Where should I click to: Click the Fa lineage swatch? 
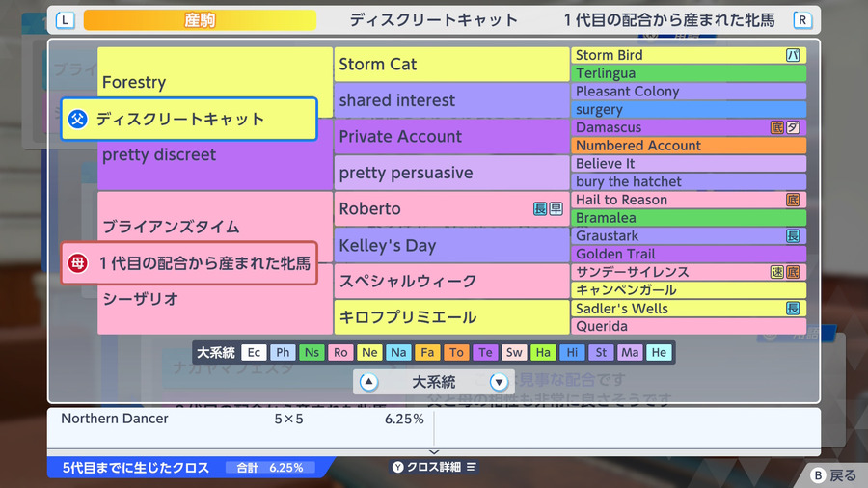point(427,352)
